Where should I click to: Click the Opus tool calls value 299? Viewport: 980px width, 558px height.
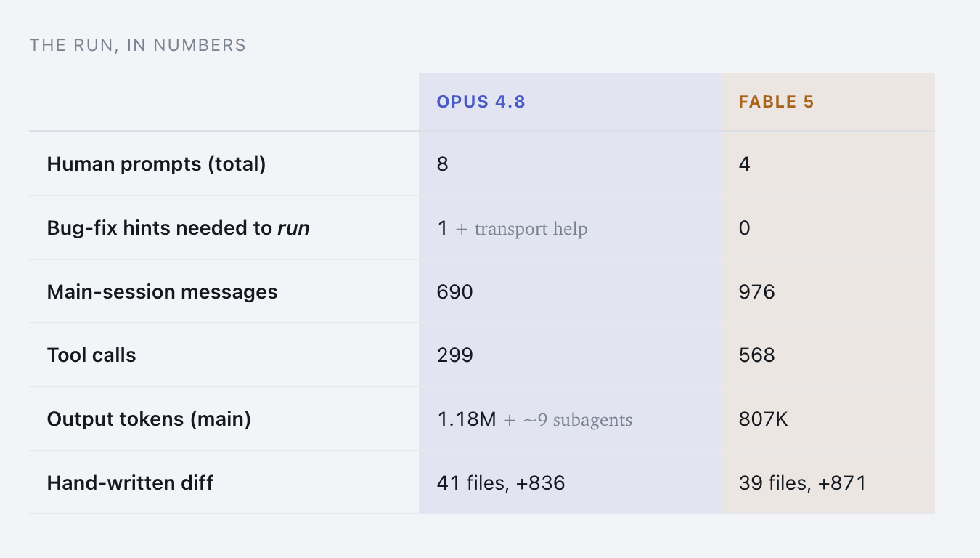click(455, 355)
